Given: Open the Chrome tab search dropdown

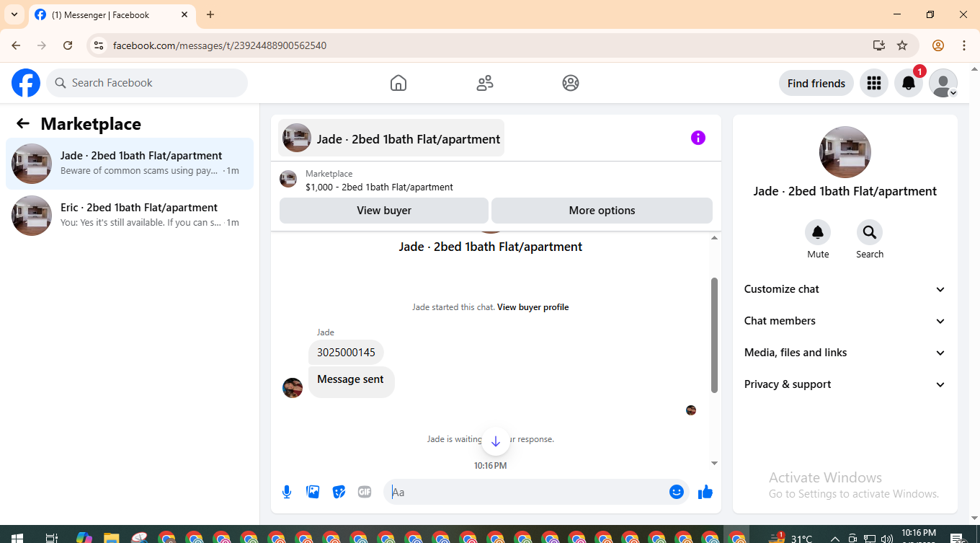Looking at the screenshot, I should (14, 14).
